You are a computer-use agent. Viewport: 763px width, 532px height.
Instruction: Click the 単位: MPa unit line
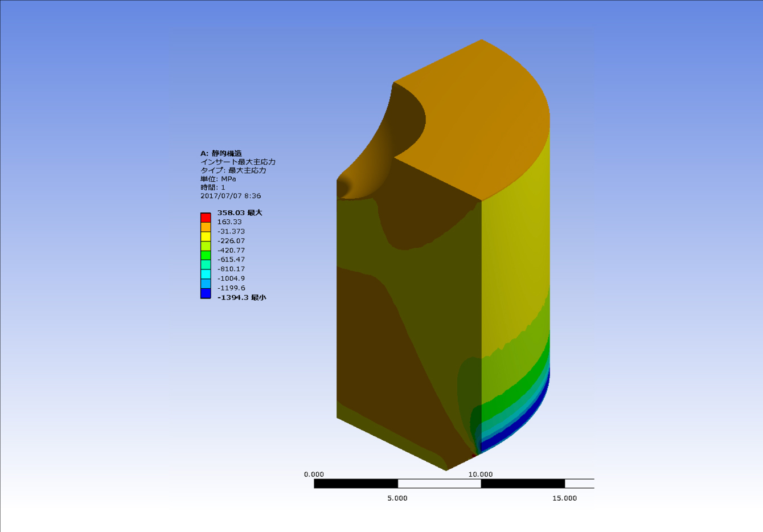tap(218, 179)
